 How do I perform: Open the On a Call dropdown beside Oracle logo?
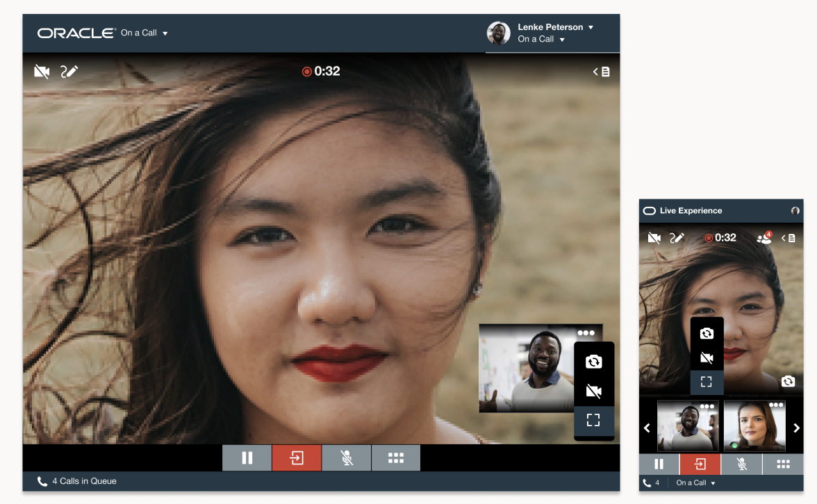coord(144,33)
